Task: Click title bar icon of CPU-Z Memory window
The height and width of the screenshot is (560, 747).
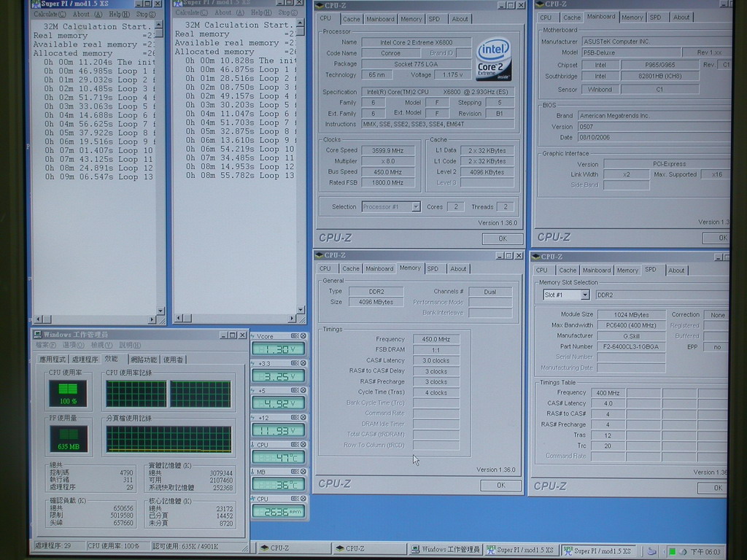Action: (320, 255)
